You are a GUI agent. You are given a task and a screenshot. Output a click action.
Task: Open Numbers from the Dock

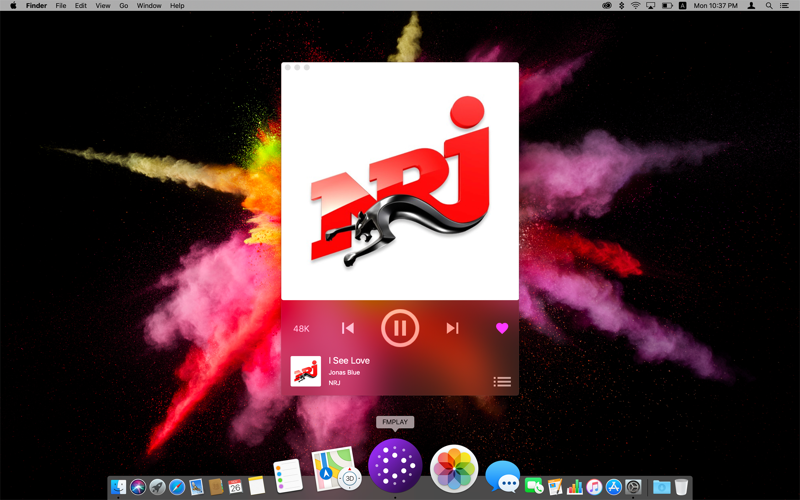[x=574, y=487]
